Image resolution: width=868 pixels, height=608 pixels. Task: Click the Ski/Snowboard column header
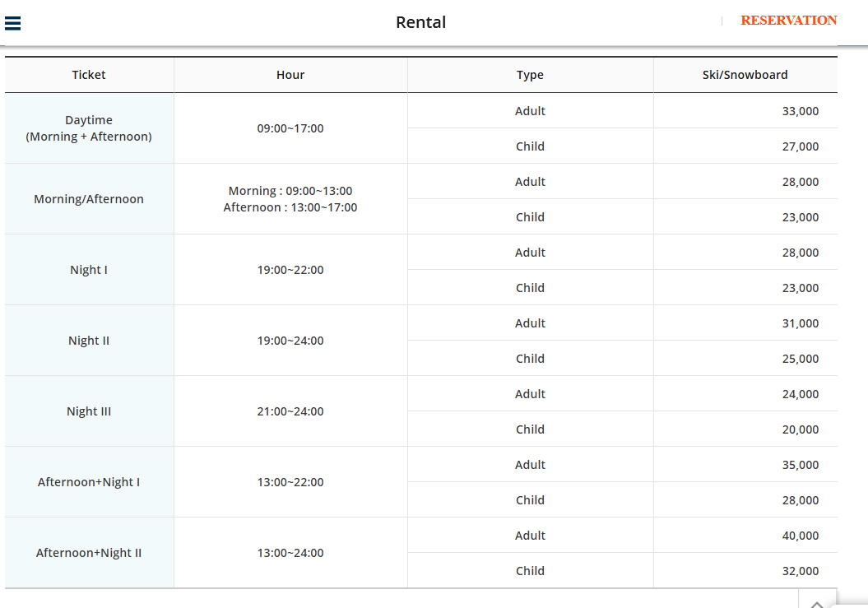[745, 75]
